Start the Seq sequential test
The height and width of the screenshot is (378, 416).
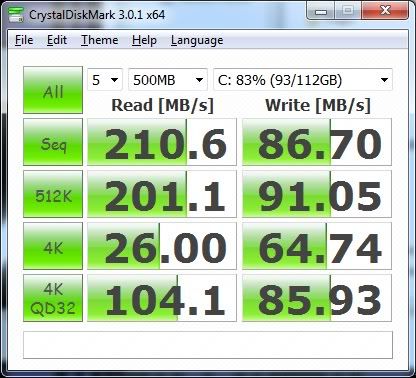point(53,142)
